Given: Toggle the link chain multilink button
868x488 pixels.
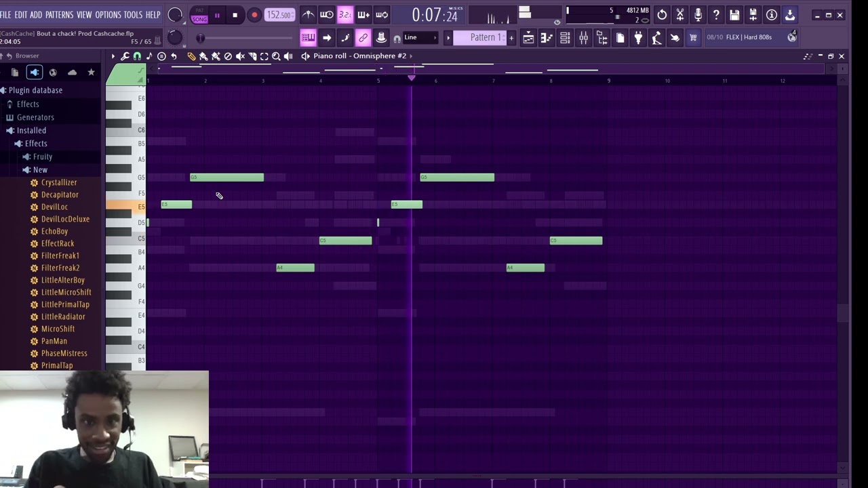Looking at the screenshot, I should pyautogui.click(x=363, y=38).
